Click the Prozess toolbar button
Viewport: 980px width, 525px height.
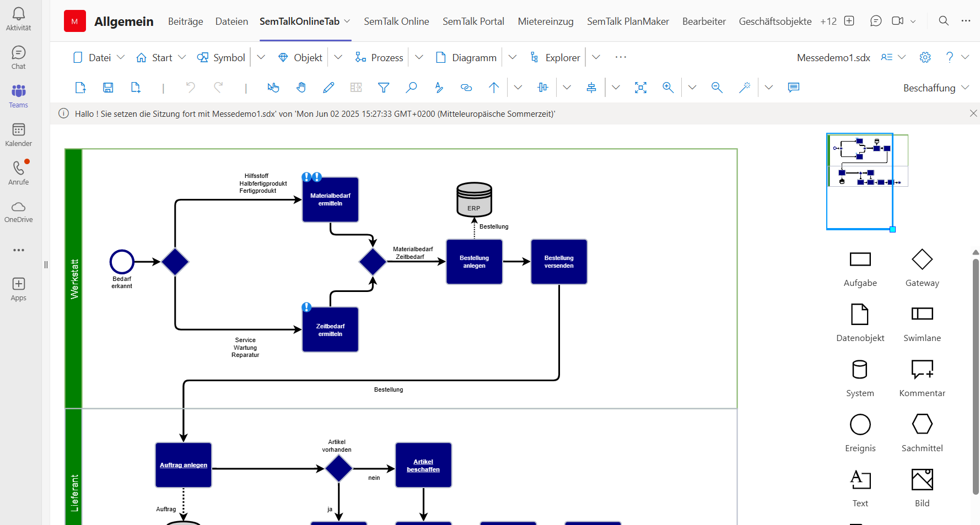click(380, 57)
